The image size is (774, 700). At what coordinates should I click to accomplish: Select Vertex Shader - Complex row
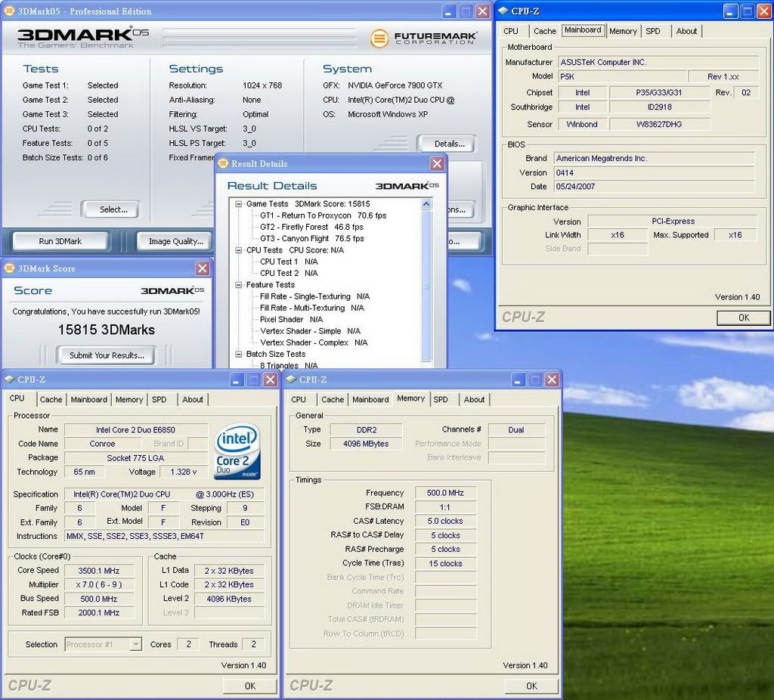pos(314,342)
